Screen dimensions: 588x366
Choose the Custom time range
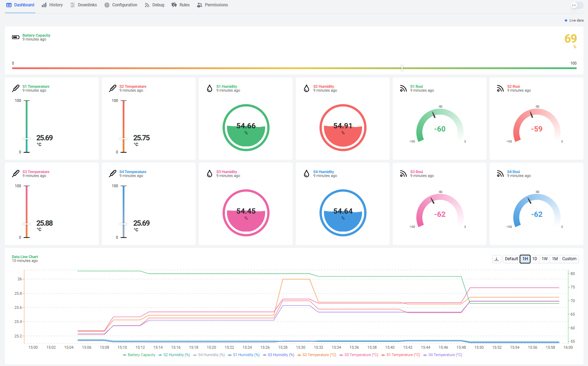coord(569,259)
